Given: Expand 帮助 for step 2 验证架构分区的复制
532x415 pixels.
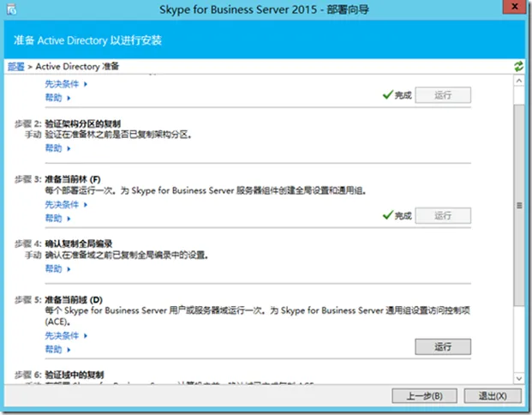Looking at the screenshot, I should 57,148.
